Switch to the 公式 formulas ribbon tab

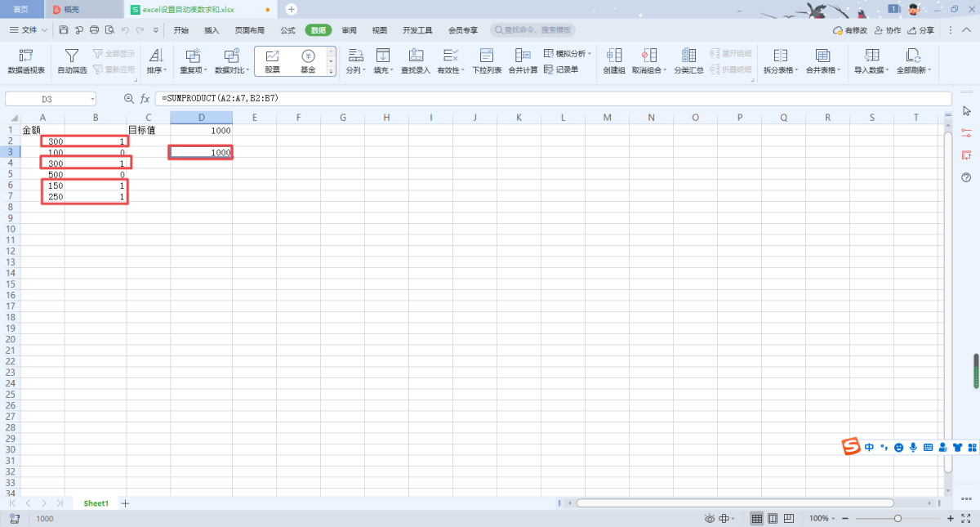pyautogui.click(x=287, y=30)
